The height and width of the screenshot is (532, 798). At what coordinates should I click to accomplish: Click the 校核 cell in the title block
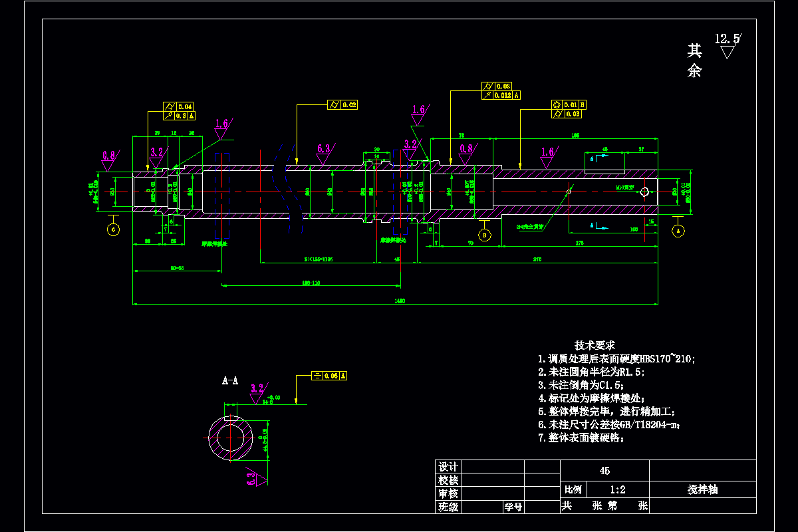tap(448, 480)
